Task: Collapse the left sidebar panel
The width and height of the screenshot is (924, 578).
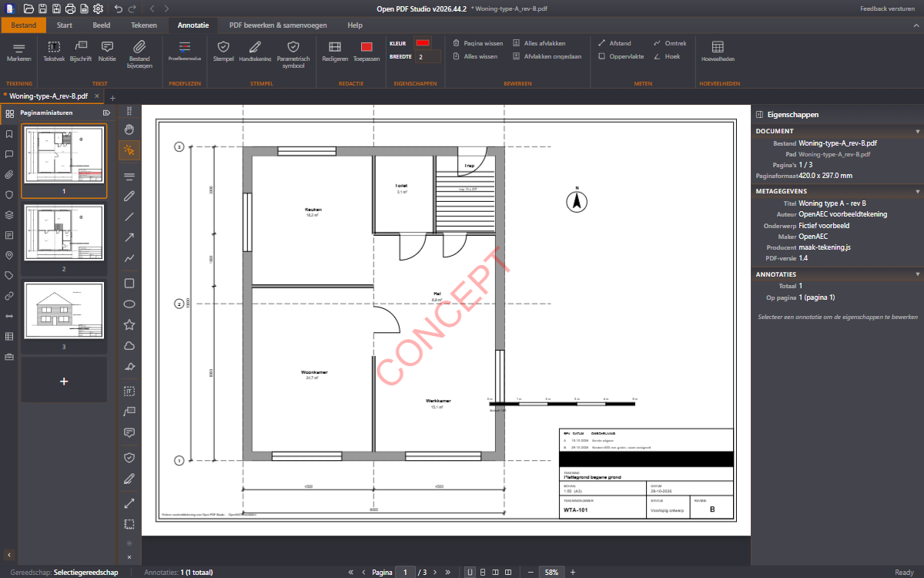Action: click(x=9, y=554)
